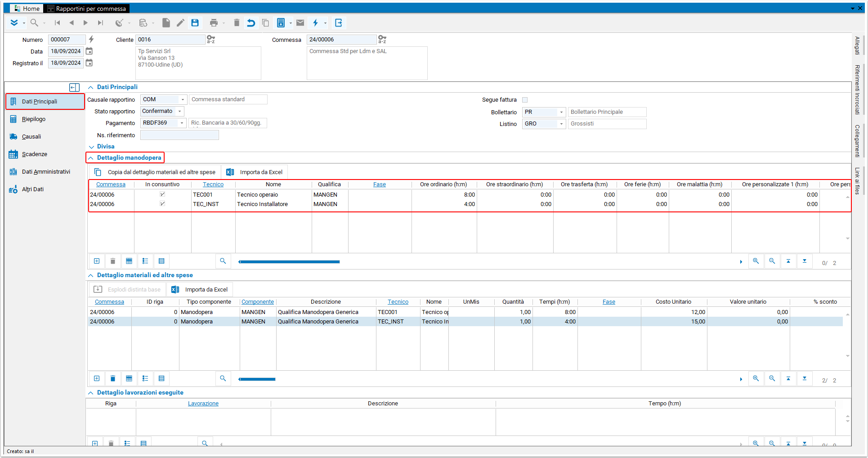Click Copia dal dettaglio materiali ed altre spese
868x458 pixels.
click(x=155, y=172)
